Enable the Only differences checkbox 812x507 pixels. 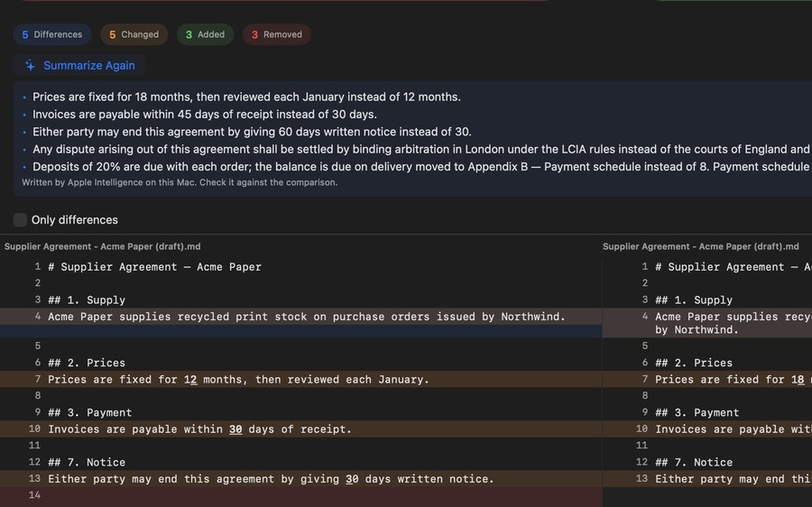click(20, 219)
